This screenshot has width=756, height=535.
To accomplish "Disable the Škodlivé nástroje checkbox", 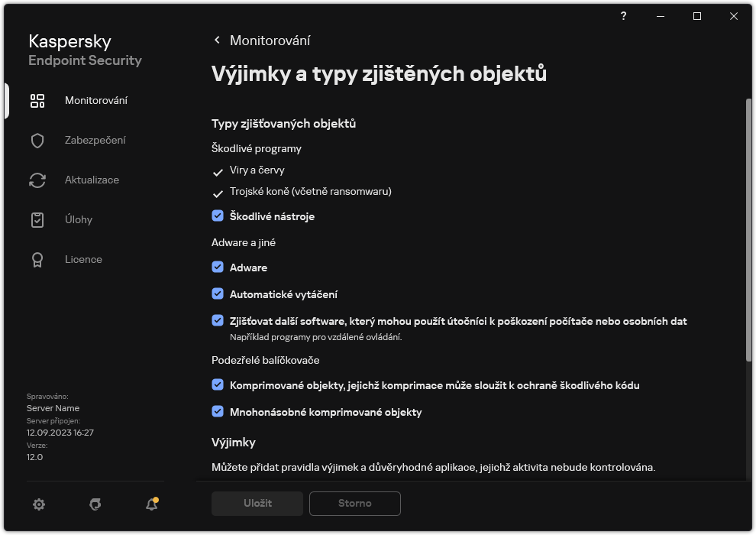I will point(217,216).
